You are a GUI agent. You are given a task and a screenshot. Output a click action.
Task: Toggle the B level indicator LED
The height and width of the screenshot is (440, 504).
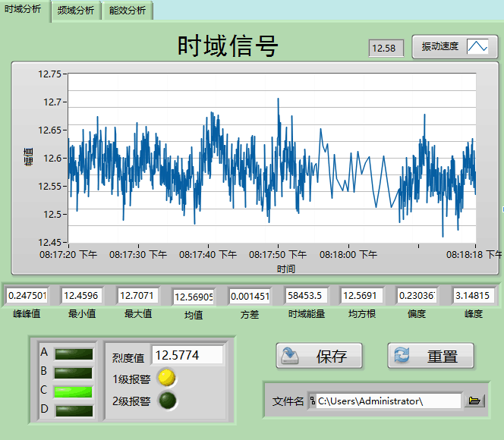(x=74, y=373)
